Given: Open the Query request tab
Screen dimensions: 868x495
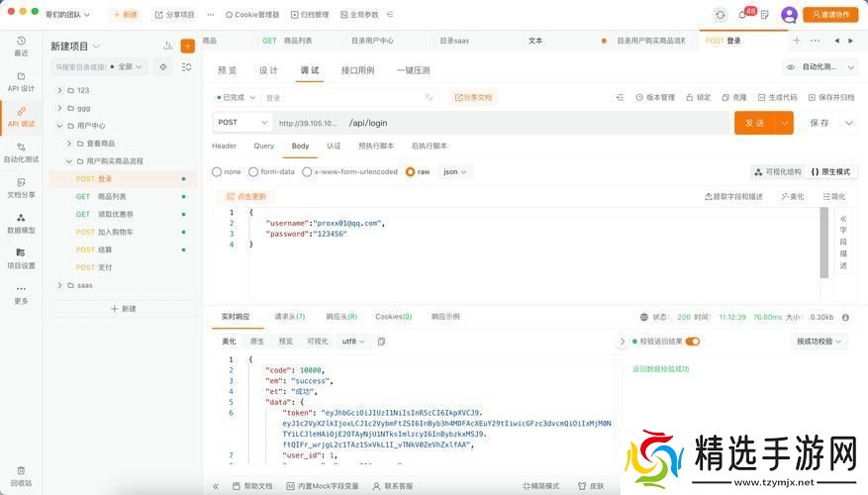Looking at the screenshot, I should coord(264,147).
